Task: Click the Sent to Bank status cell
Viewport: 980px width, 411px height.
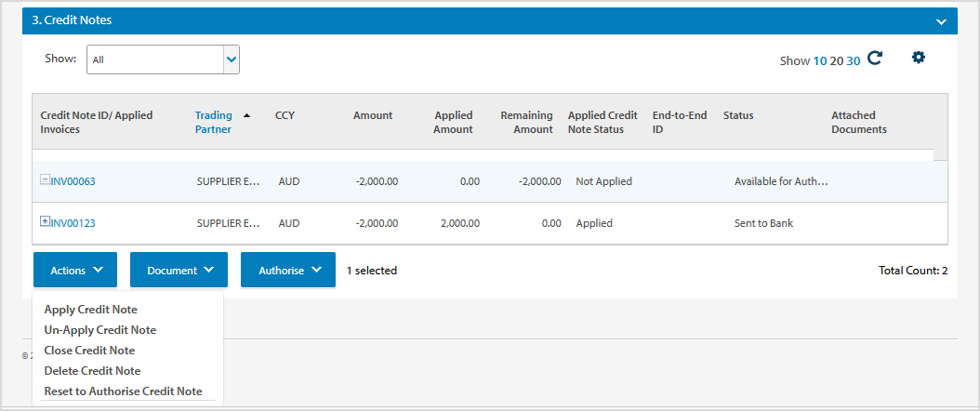Action: [763, 223]
